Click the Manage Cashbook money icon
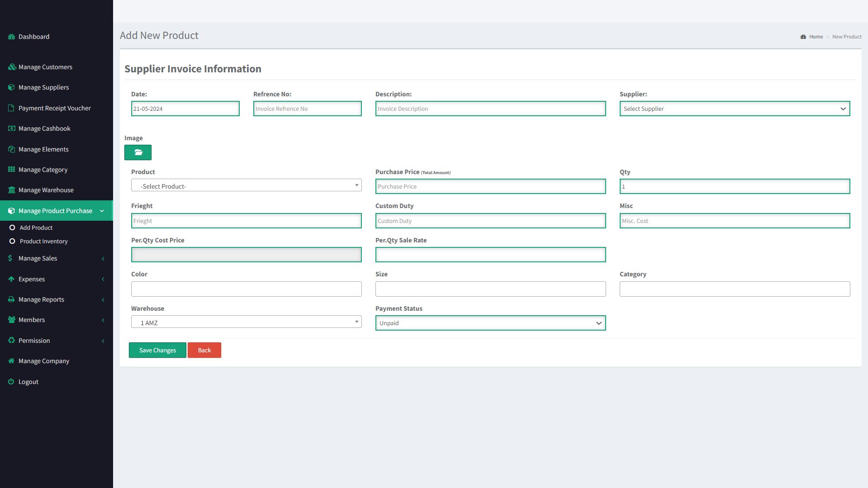 tap(11, 128)
